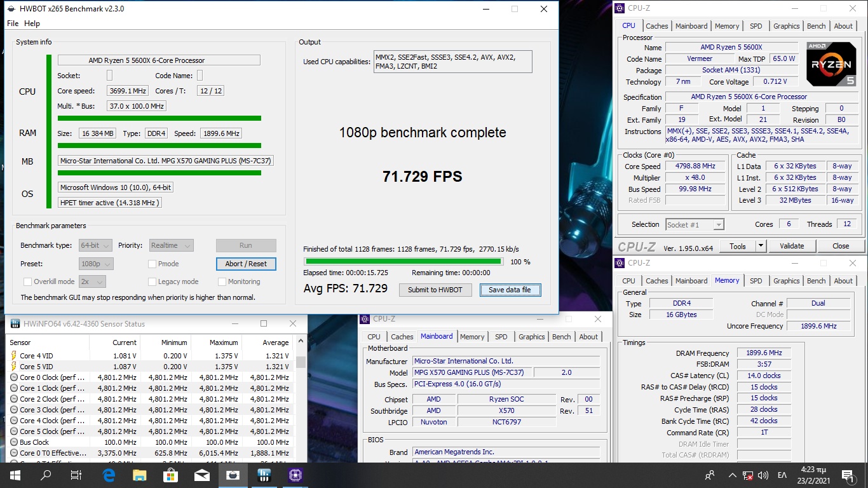Open the HWBOT Help menu
The height and width of the screenshot is (488, 868).
pyautogui.click(x=32, y=24)
